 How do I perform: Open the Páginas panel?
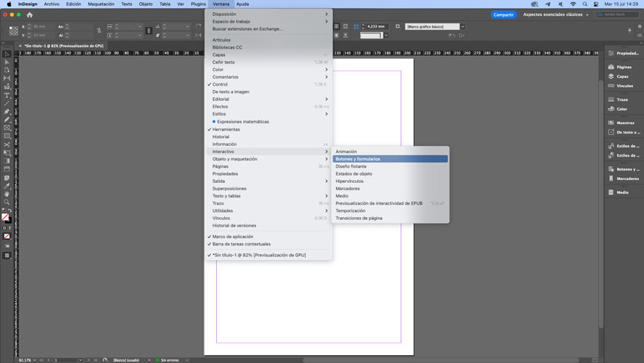click(623, 67)
